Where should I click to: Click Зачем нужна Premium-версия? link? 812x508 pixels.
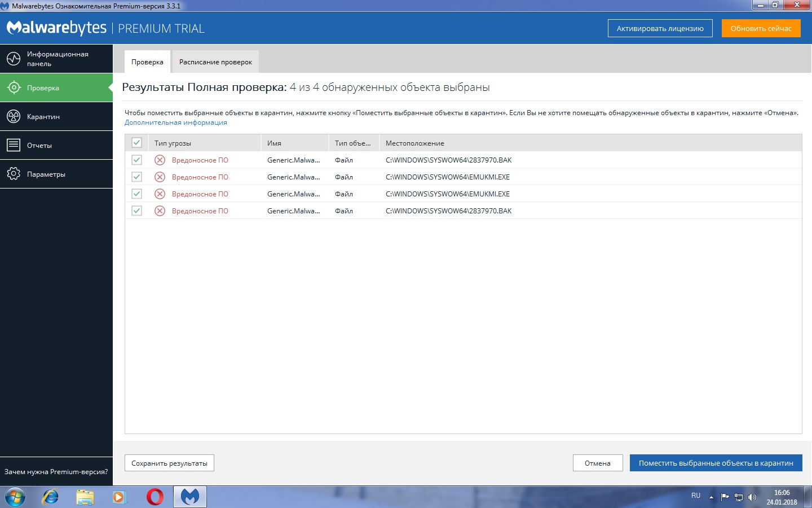click(x=56, y=471)
